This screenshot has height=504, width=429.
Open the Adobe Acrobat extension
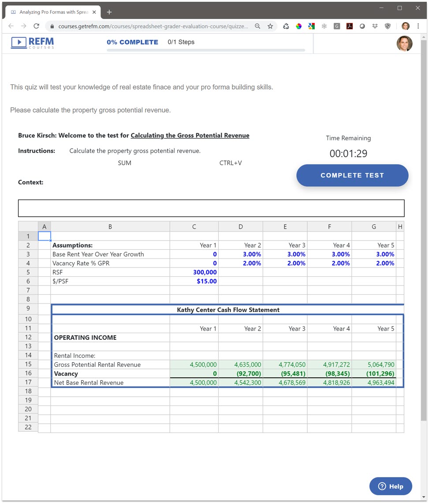point(349,26)
